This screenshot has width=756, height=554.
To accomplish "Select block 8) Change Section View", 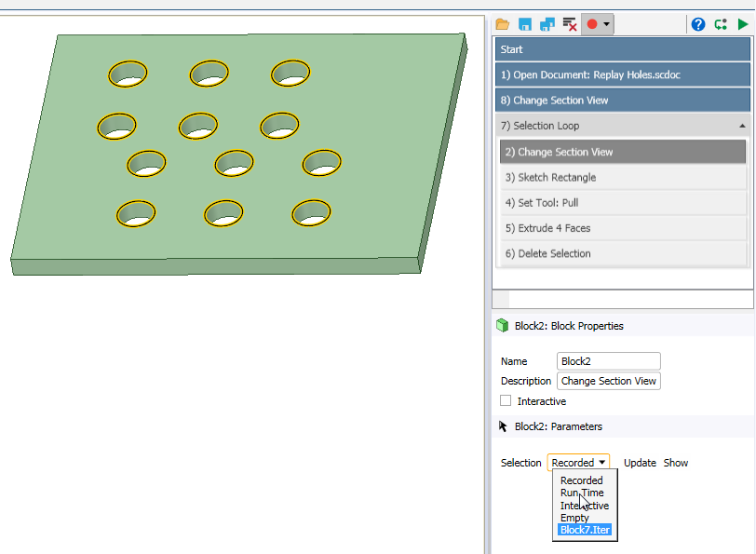I will pyautogui.click(x=623, y=101).
